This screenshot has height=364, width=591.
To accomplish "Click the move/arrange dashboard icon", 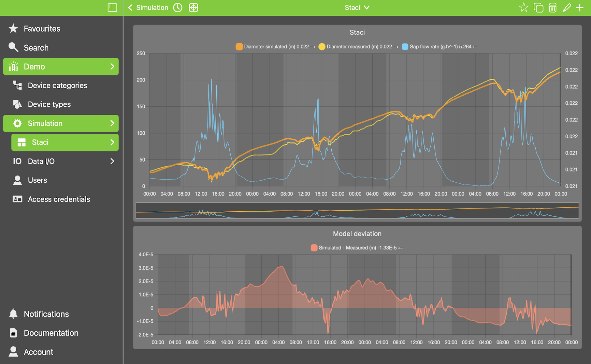I will (193, 7).
